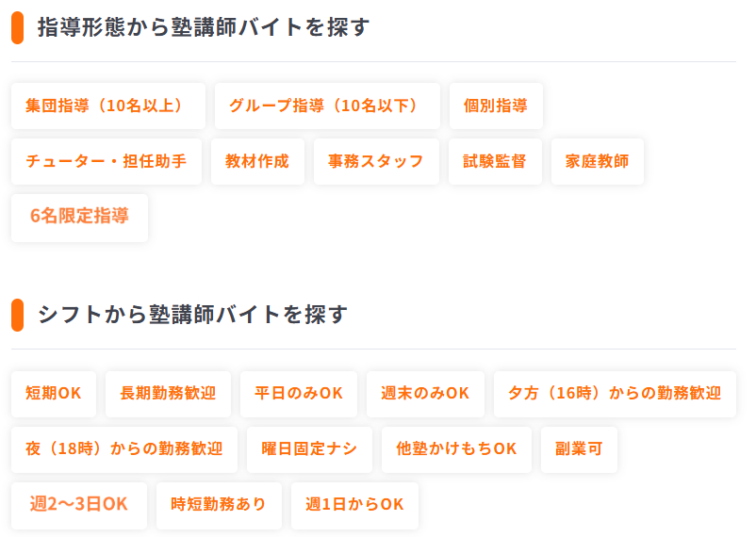This screenshot has width=756, height=537.
Task: Choose the 長期勤務歓迎 tag
Action: point(168,393)
